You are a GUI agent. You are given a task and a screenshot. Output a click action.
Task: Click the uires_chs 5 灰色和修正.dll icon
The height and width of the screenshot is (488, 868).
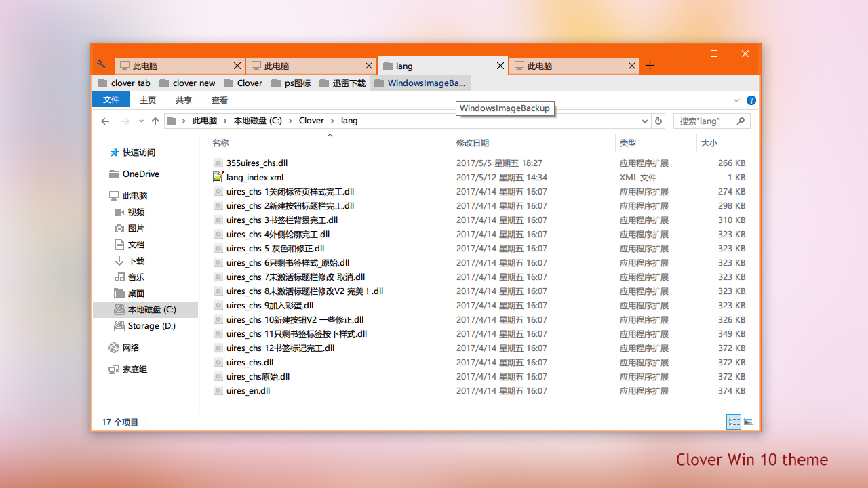(x=218, y=249)
